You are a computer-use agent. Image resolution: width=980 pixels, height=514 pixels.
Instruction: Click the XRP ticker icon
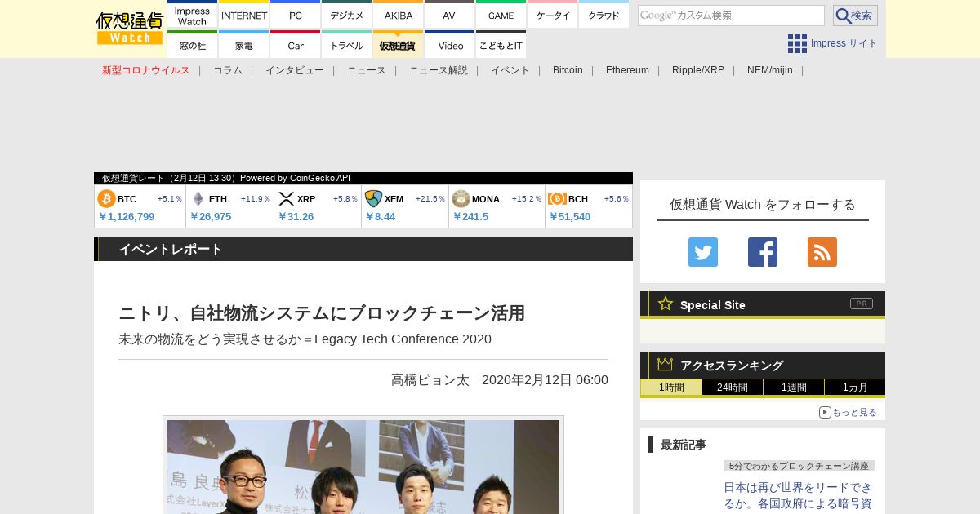click(286, 199)
